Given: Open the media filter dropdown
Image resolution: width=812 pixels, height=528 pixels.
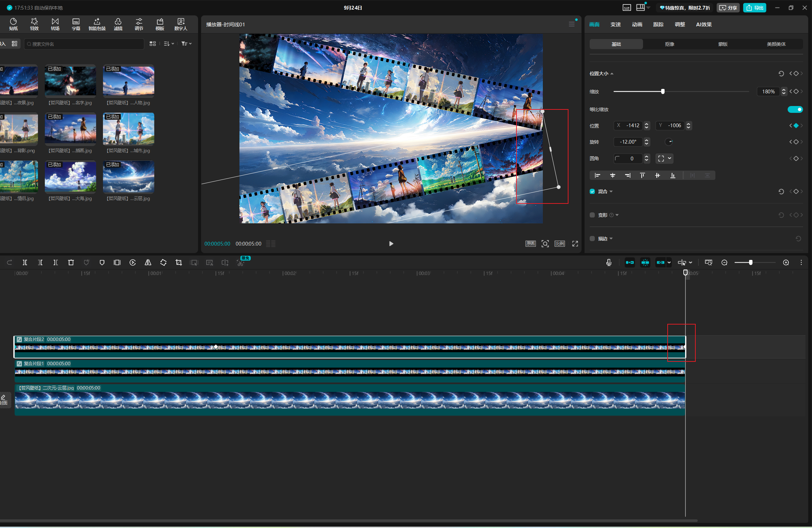Looking at the screenshot, I should coord(186,44).
